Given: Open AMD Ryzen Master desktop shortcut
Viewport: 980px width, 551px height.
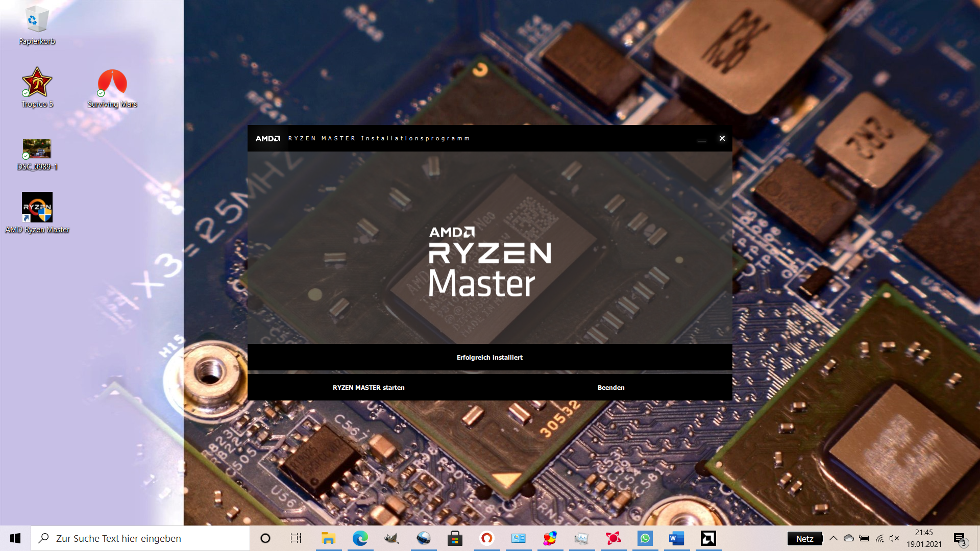Looking at the screenshot, I should (37, 208).
